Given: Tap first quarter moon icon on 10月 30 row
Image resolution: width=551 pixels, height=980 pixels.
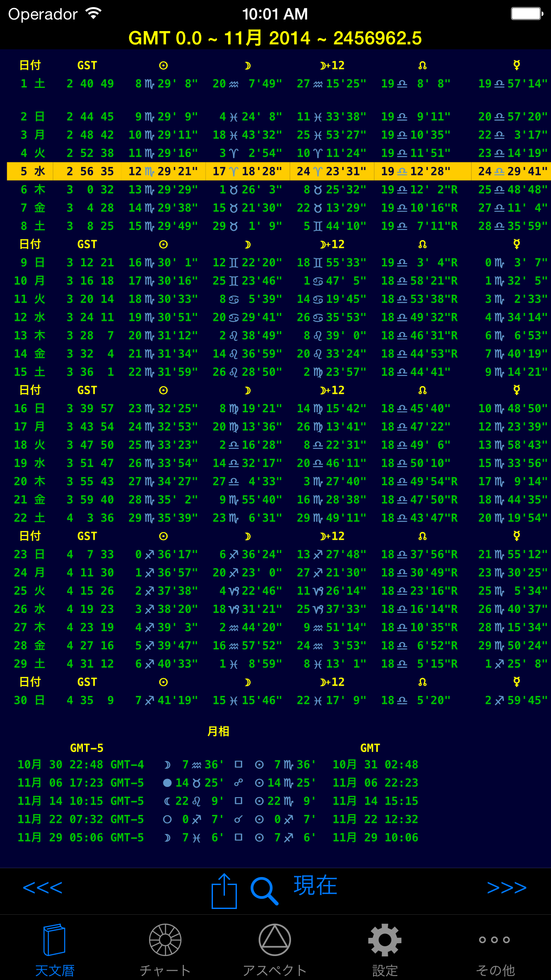Looking at the screenshot, I should point(167,765).
